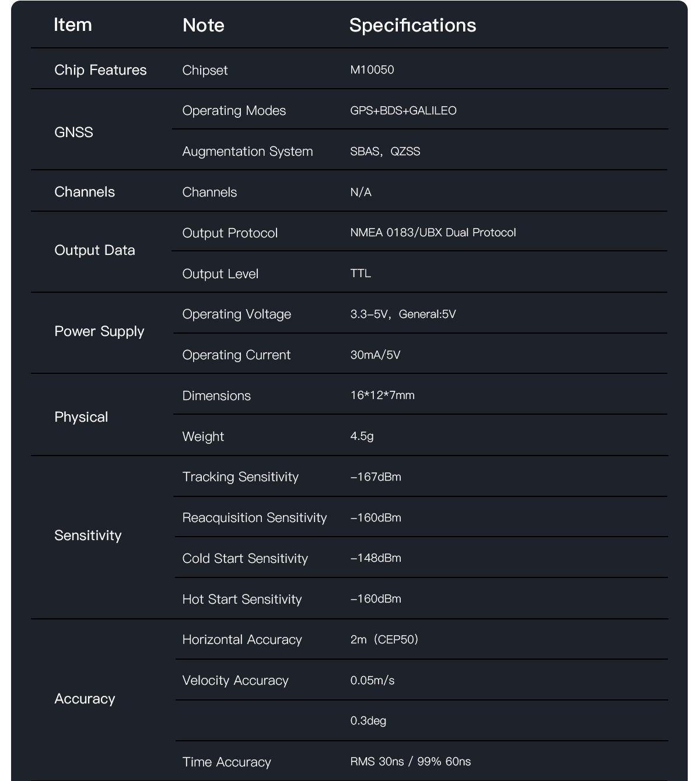The height and width of the screenshot is (781, 700).
Task: Click the Specifications column header
Action: point(412,25)
